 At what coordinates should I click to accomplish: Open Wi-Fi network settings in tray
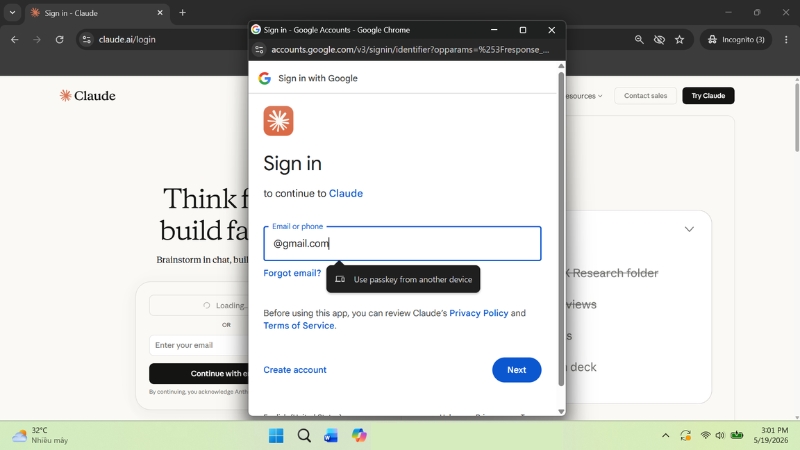point(706,435)
